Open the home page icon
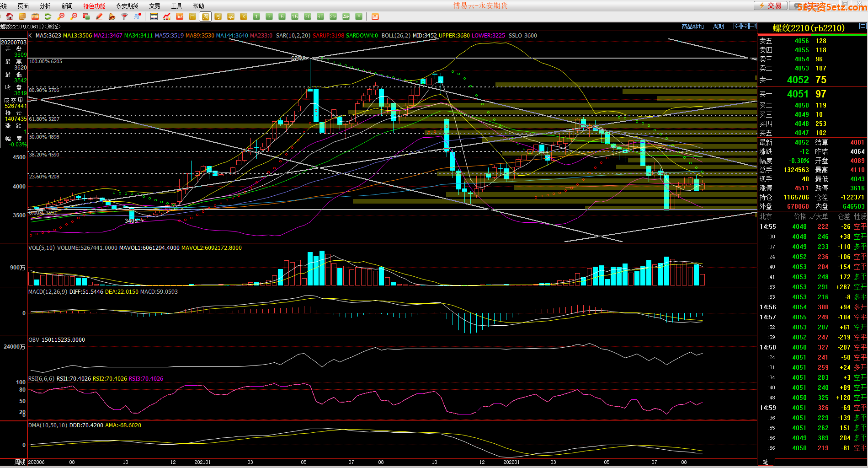This screenshot has height=468, width=868. click(x=10, y=16)
